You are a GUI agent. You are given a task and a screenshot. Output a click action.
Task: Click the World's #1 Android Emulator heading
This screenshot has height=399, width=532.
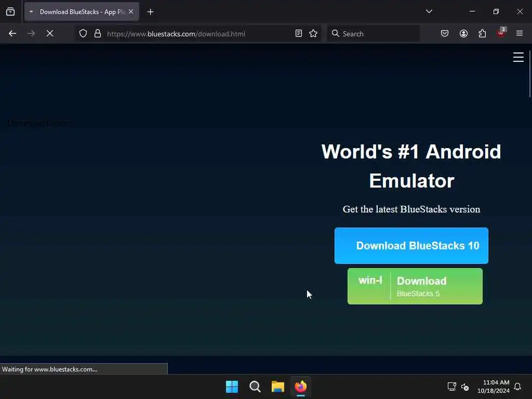pyautogui.click(x=411, y=166)
